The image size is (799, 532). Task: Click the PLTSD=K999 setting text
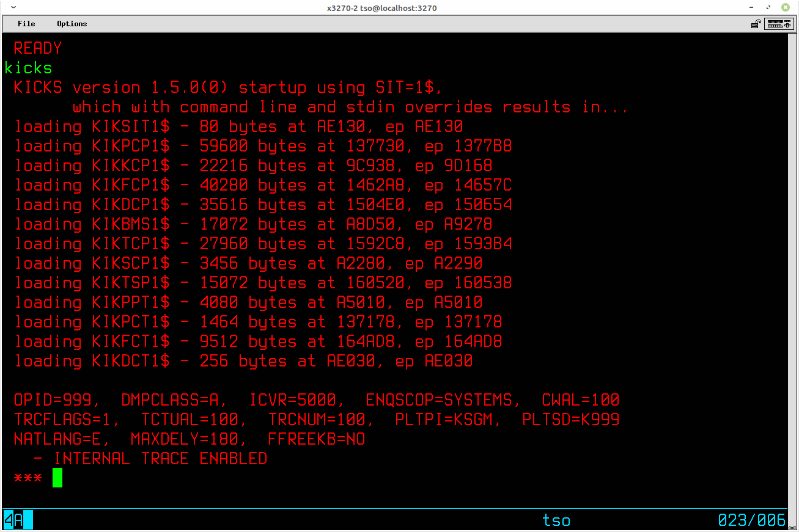[571, 420]
